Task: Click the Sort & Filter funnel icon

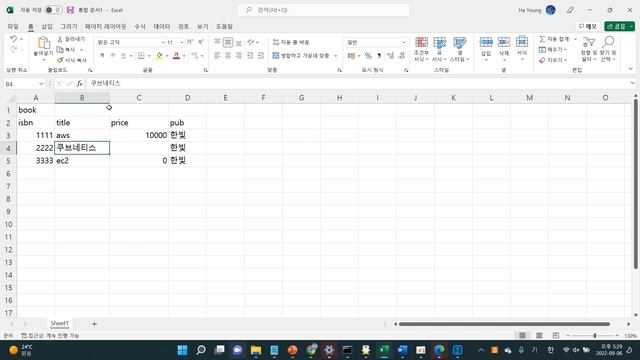Action: point(588,42)
